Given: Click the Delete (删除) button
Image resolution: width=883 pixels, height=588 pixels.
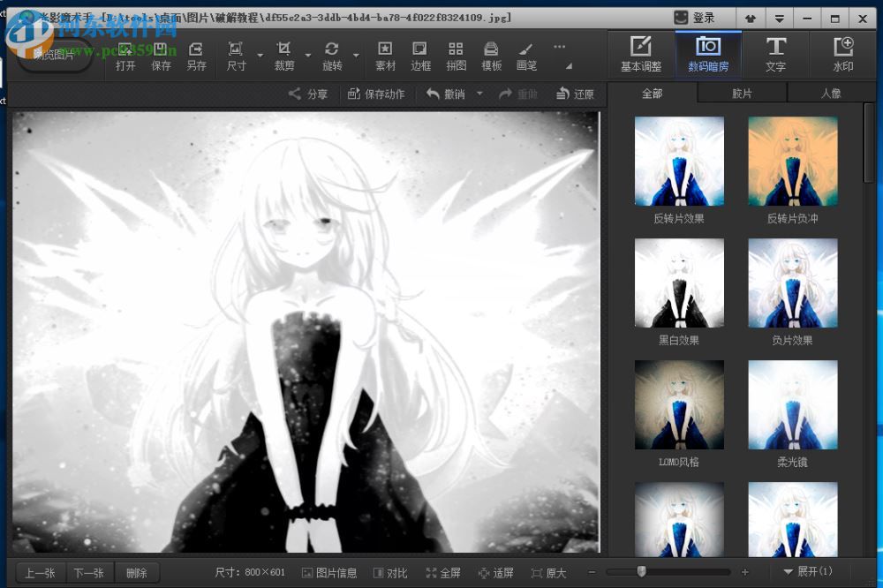Looking at the screenshot, I should [137, 572].
